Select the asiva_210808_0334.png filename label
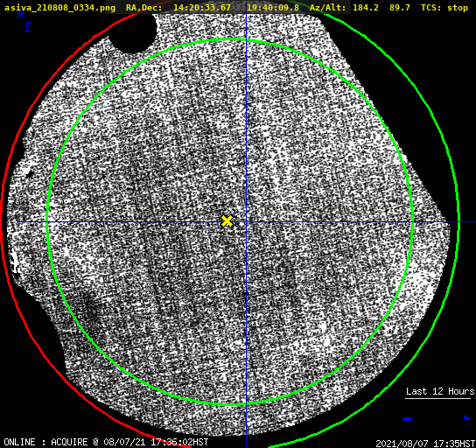 click(59, 8)
